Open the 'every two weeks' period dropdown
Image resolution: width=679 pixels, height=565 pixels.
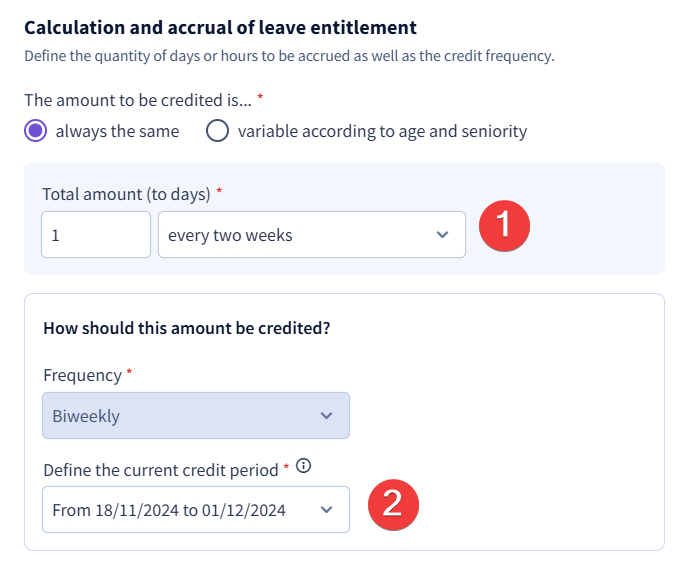pos(312,235)
